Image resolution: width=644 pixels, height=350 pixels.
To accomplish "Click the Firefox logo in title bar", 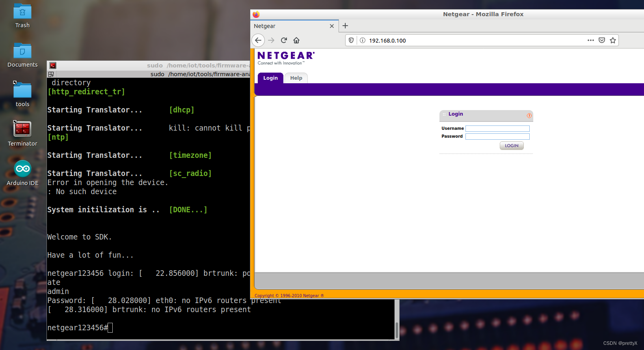I will coord(256,14).
